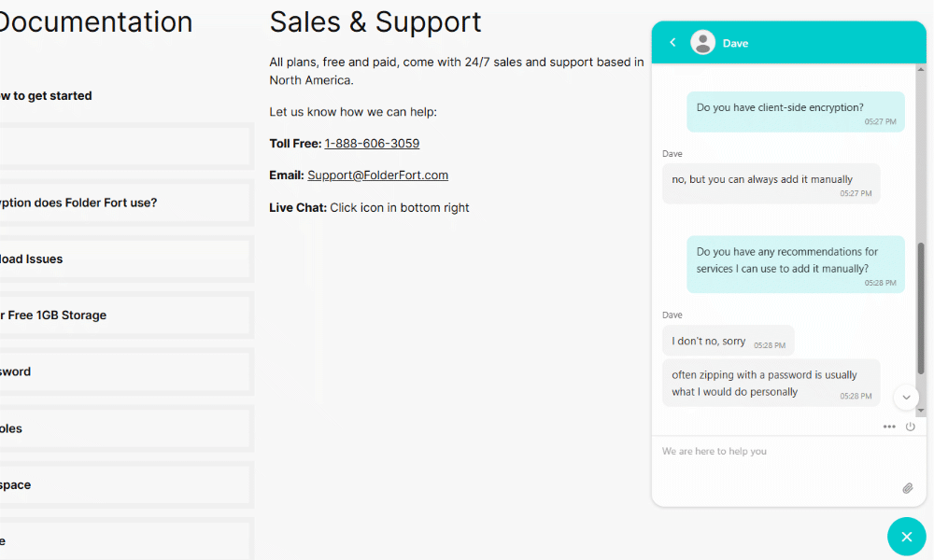
Task: Click the Documentation heading
Action: coord(96,22)
